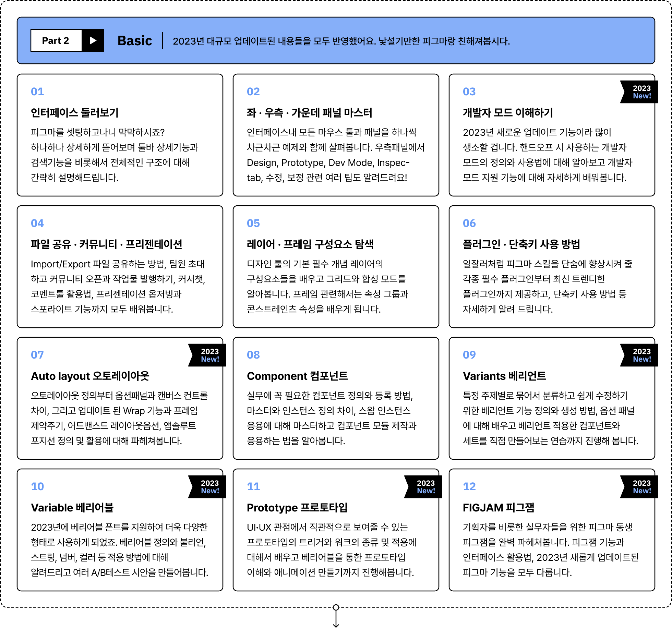Click the arrow icon beside Part 2
This screenshot has height=628, width=672.
click(92, 40)
